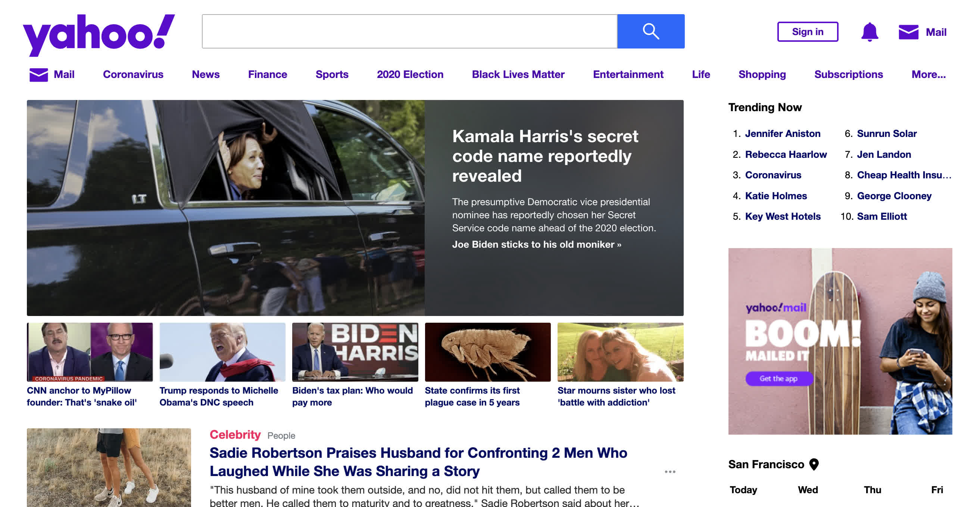Screen dimensions: 980x507
Task: Open Mail link in top right
Action: (x=936, y=32)
